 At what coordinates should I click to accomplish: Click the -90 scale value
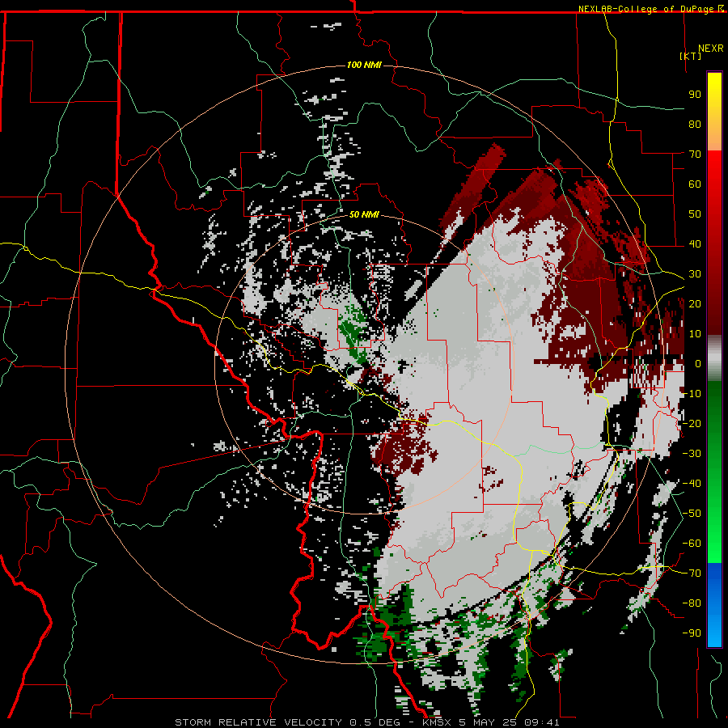pyautogui.click(x=692, y=633)
